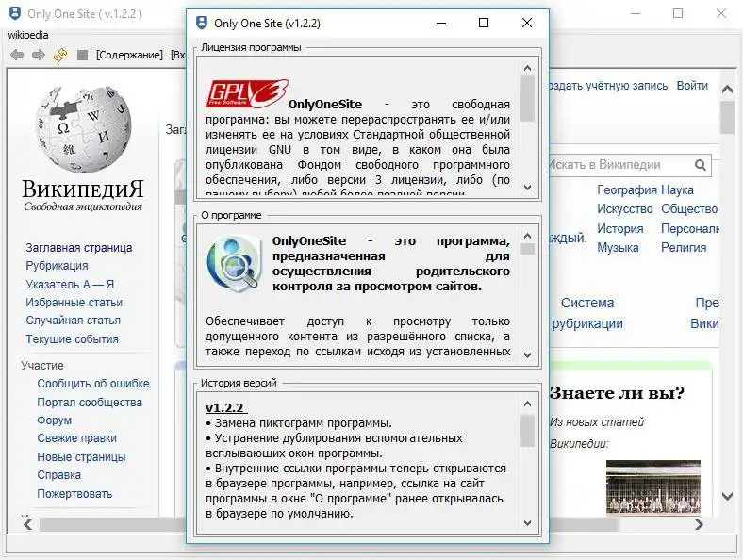Open the Наука category link

[x=677, y=190]
